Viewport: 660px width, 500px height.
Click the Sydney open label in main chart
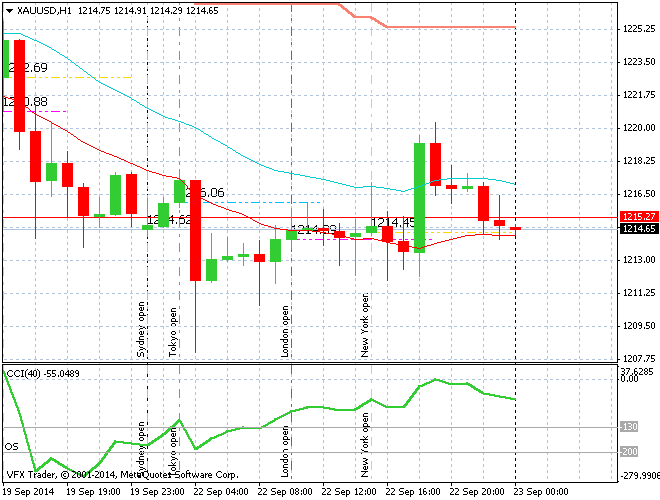point(141,329)
